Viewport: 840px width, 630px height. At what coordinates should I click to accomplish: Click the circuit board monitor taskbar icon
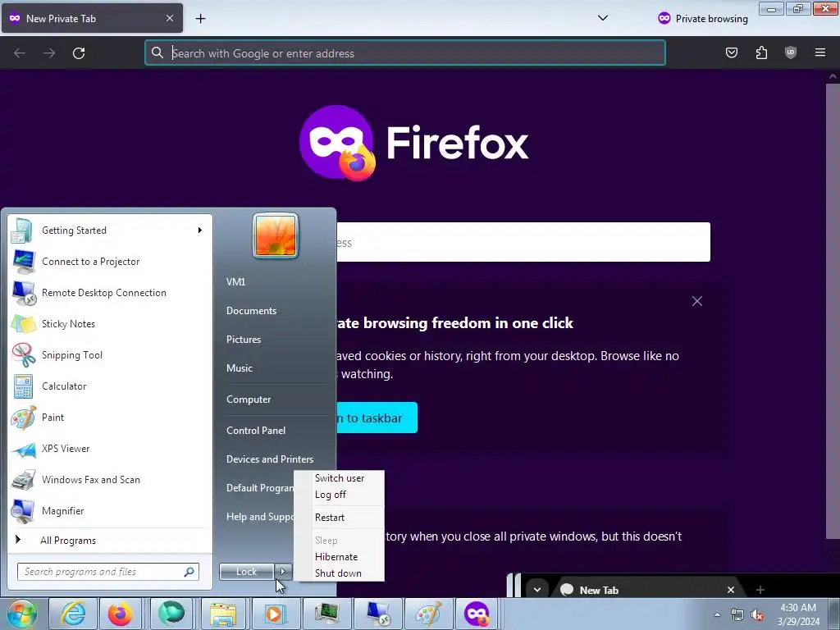pos(326,614)
